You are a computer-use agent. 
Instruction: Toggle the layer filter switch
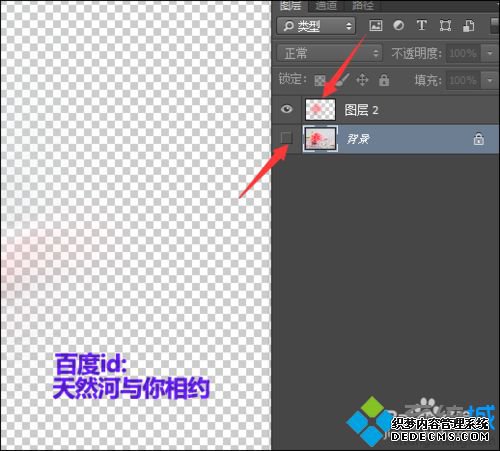[495, 26]
